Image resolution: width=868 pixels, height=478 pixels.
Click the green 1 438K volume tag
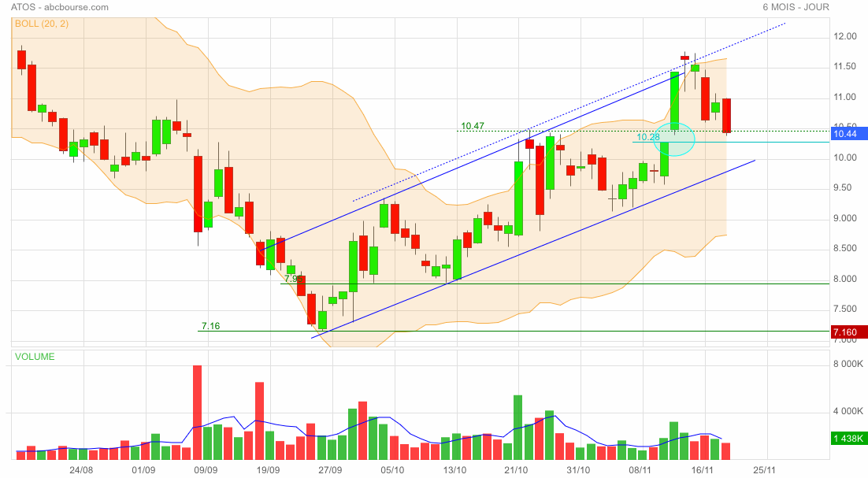pyautogui.click(x=849, y=439)
